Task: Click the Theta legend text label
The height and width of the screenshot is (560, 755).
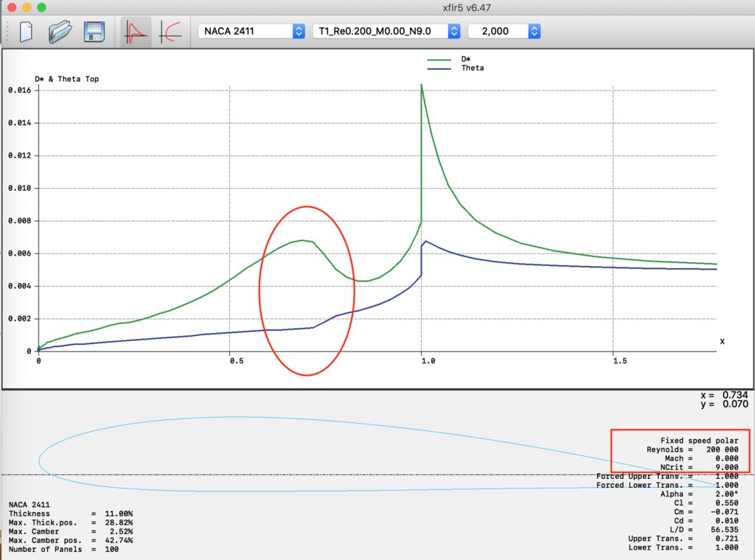Action: (x=472, y=68)
